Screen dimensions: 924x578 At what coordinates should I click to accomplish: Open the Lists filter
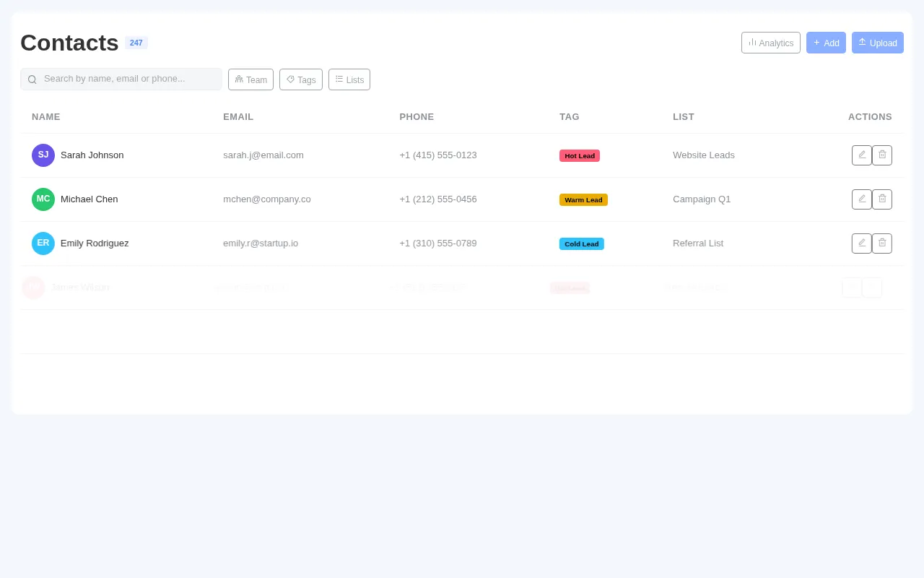(349, 79)
